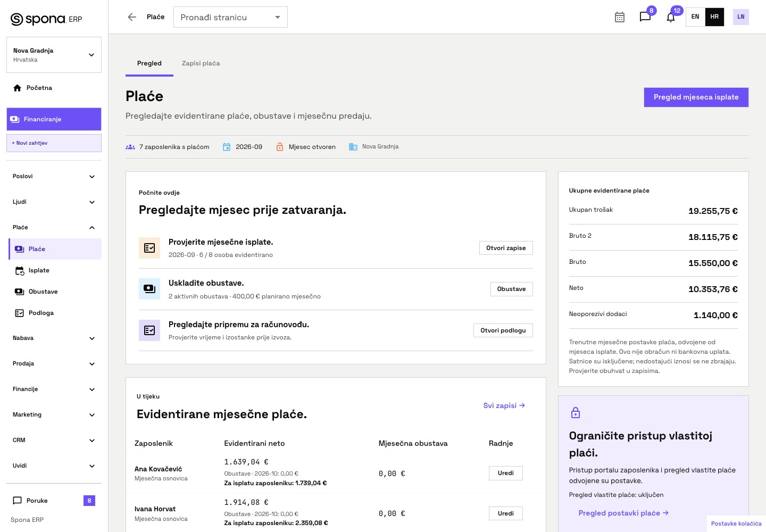This screenshot has height=532, width=766.
Task: Open the calendar icon in header
Action: [620, 17]
